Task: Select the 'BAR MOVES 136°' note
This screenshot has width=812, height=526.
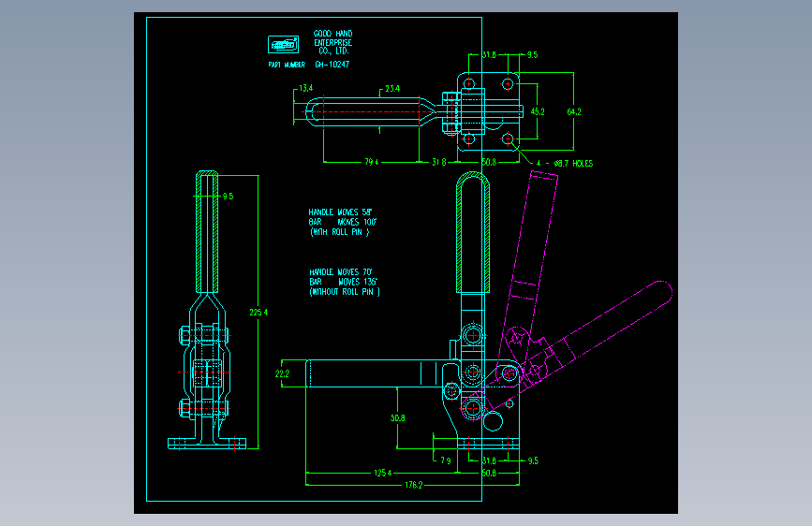Action: pyautogui.click(x=344, y=282)
